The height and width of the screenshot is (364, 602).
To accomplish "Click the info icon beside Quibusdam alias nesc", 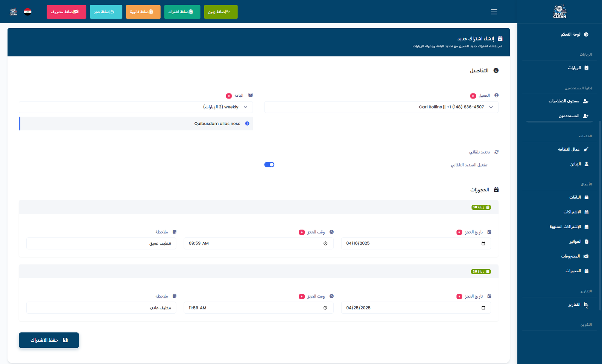I will (x=247, y=124).
